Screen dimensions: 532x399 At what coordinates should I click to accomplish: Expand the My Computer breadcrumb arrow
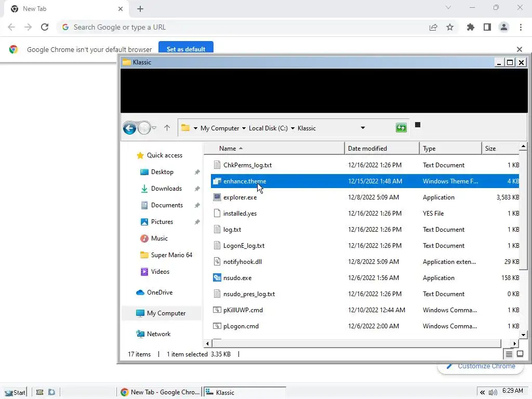[x=244, y=128]
